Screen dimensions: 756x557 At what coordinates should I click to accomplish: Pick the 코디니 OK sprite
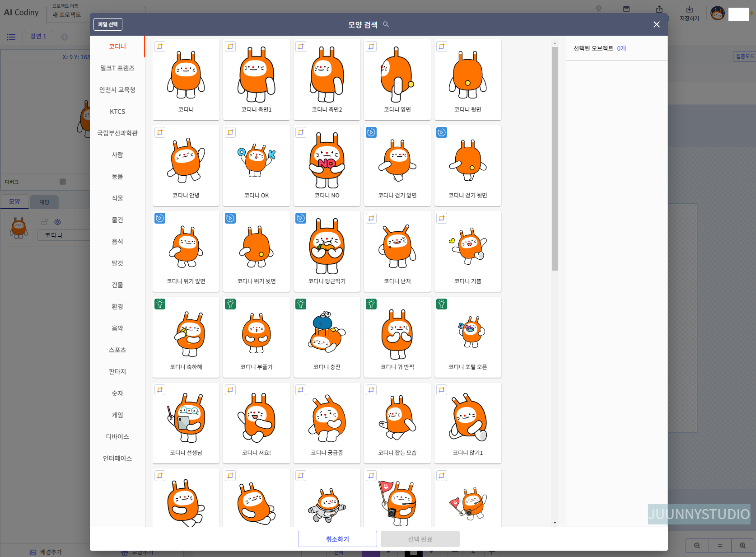point(257,165)
